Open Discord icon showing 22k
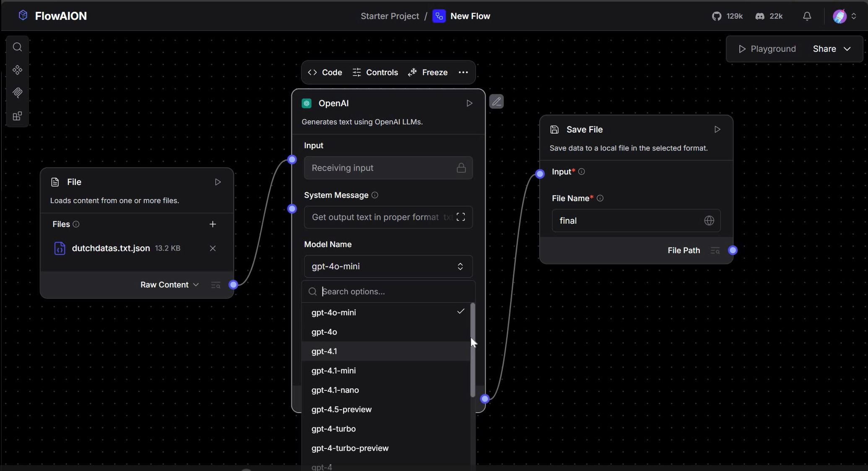This screenshot has height=471, width=868. [760, 16]
